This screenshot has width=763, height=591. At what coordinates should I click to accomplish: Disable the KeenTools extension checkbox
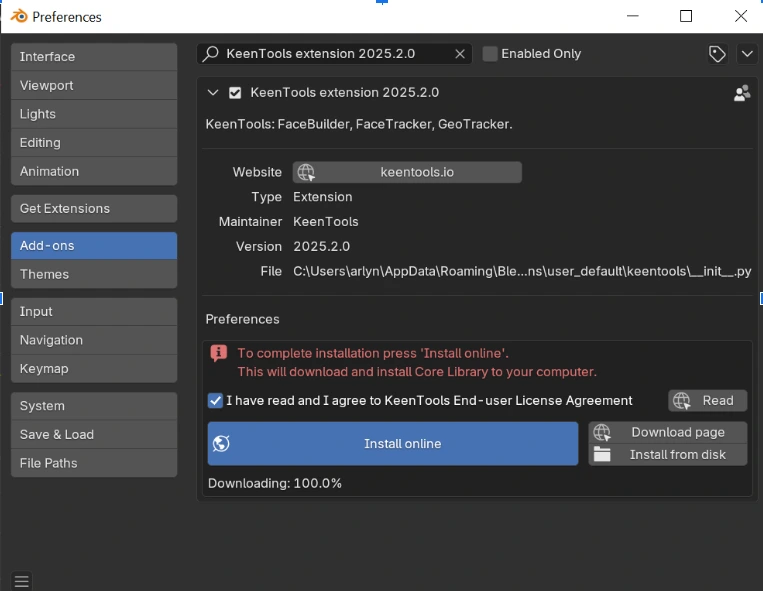[235, 93]
